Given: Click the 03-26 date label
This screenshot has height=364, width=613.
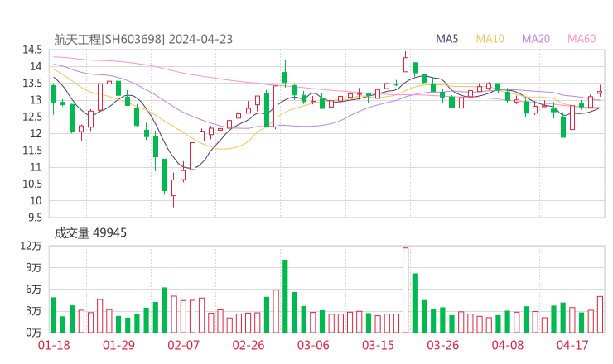Looking at the screenshot, I should tap(443, 345).
